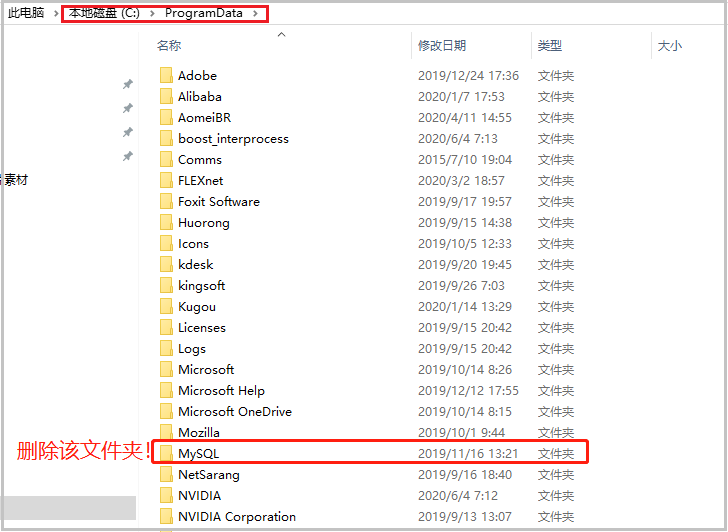Image resolution: width=728 pixels, height=532 pixels.
Task: Click the Microsoft folder icon
Action: coord(166,369)
